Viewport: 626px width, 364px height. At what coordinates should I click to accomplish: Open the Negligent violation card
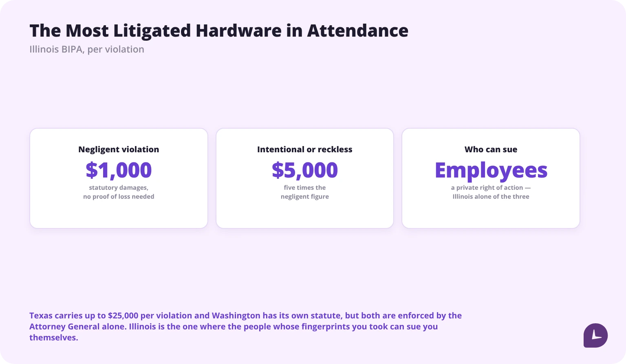point(119,178)
